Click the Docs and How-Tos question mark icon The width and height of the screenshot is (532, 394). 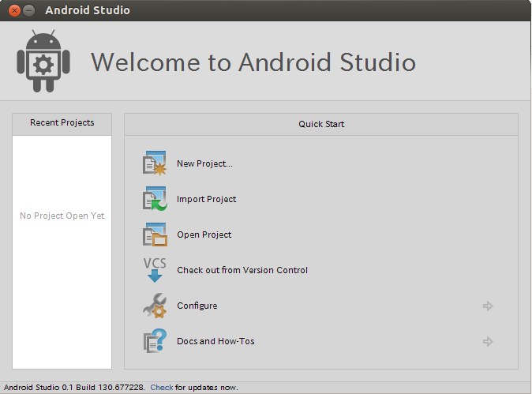tap(155, 341)
